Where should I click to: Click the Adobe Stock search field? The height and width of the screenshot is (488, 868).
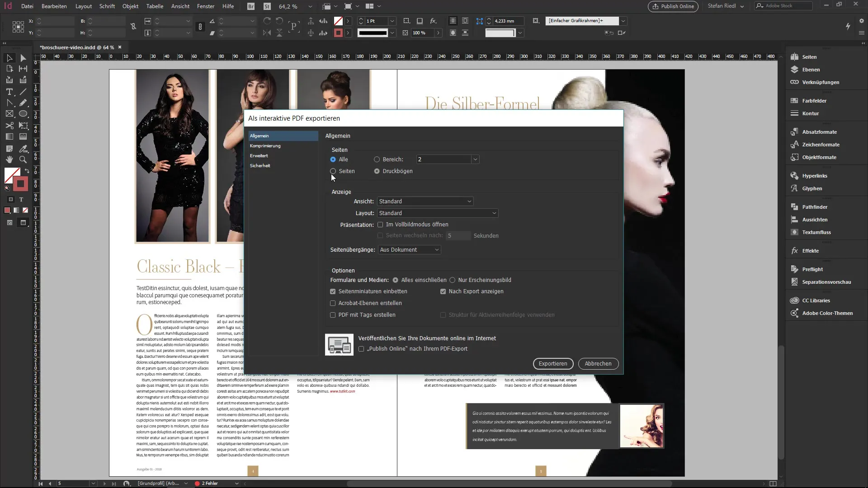coord(783,6)
